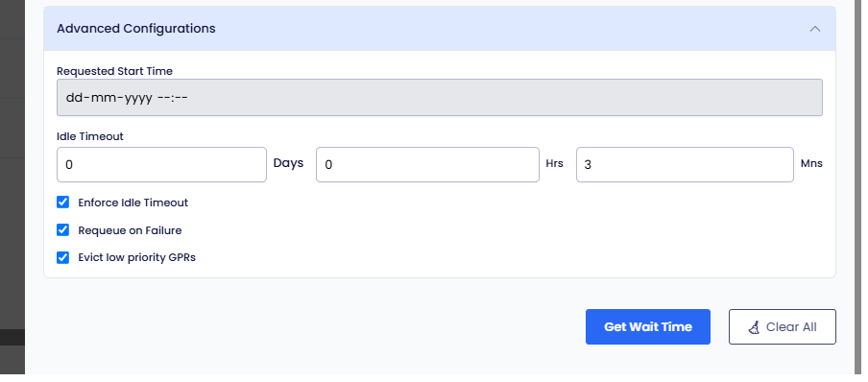The height and width of the screenshot is (382, 868).
Task: Click the Mns unit label
Action: pos(811,163)
